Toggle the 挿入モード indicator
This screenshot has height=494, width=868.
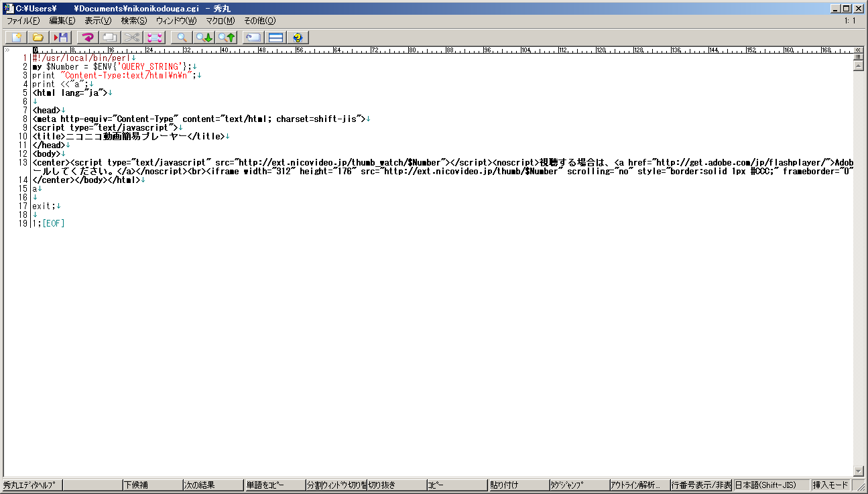[831, 485]
